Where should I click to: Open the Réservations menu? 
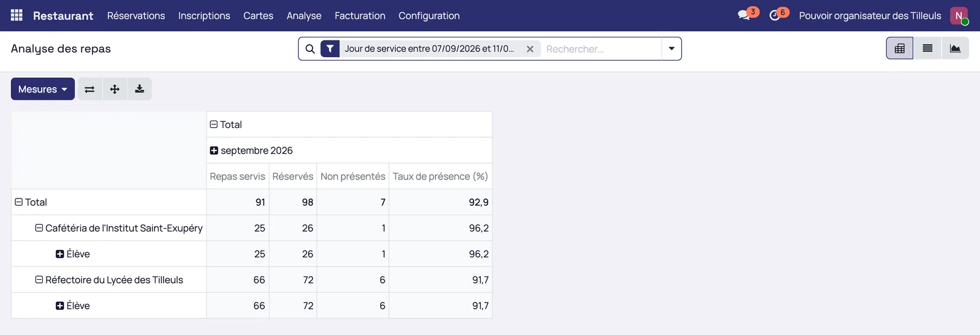click(136, 15)
